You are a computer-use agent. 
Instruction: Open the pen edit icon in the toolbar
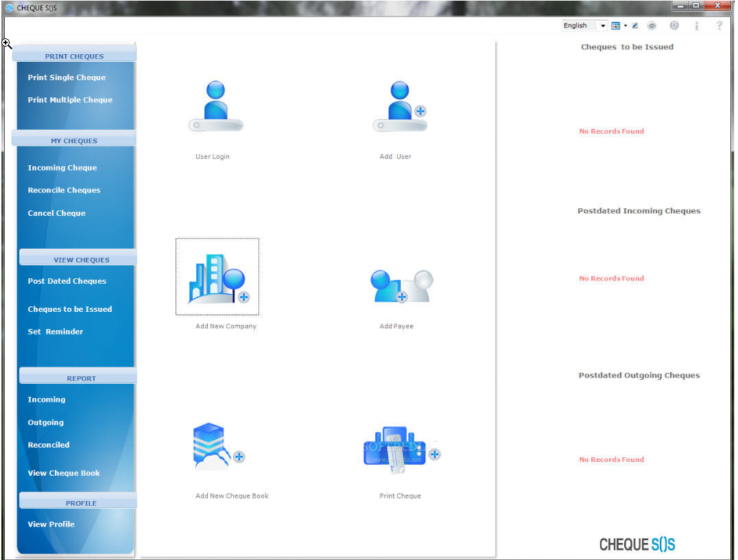634,25
